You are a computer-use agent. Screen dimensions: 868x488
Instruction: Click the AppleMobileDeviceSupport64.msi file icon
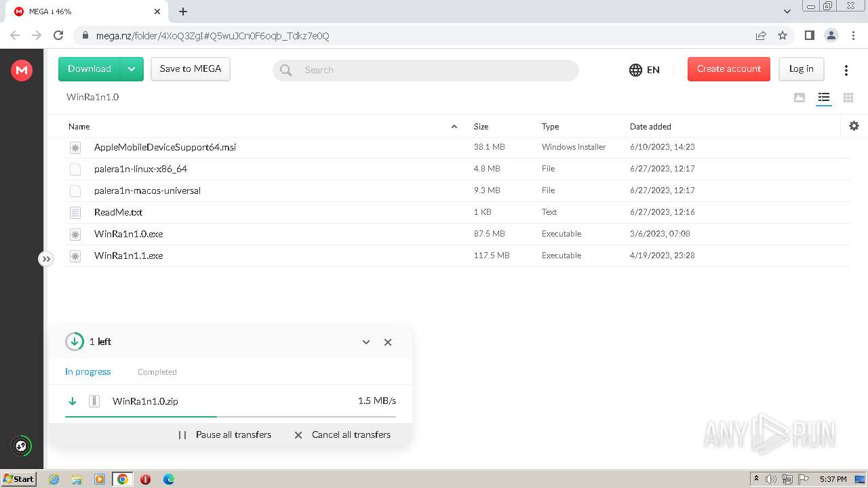click(75, 147)
